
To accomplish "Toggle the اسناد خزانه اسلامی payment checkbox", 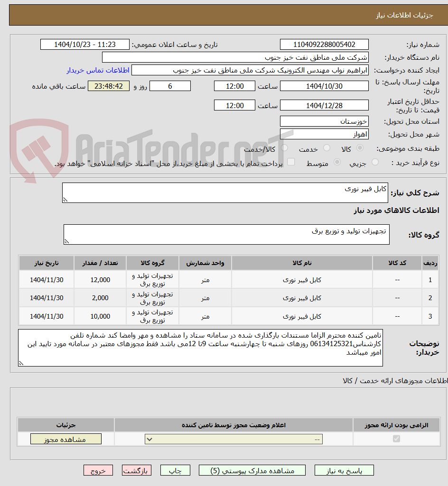I will (x=291, y=162).
